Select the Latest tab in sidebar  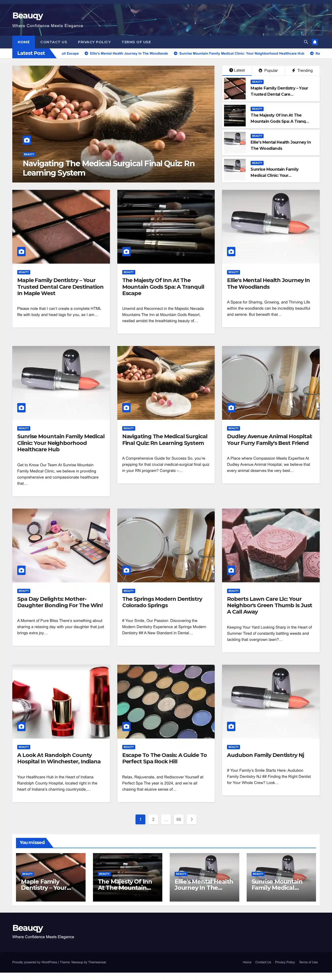coord(237,70)
